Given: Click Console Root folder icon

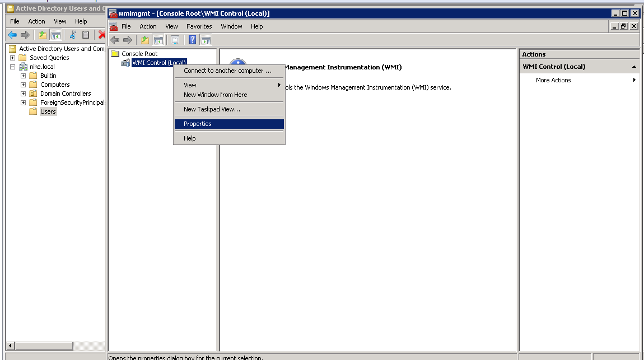Looking at the screenshot, I should [115, 54].
